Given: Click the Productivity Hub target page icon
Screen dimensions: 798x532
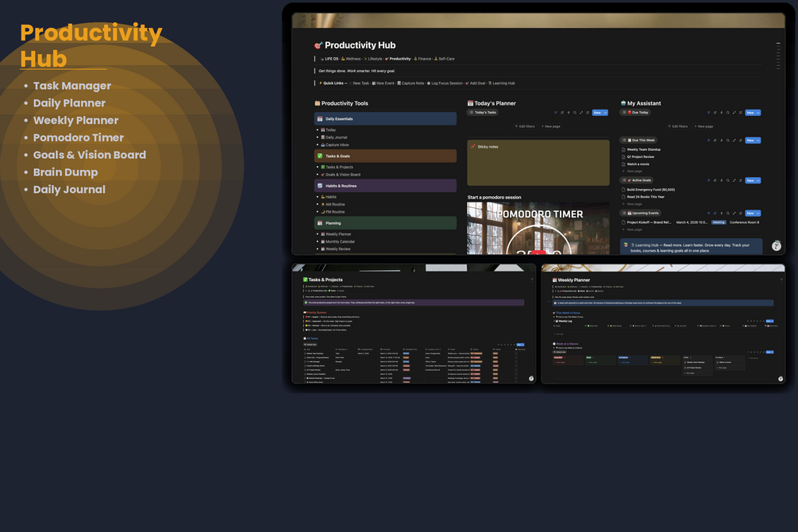Looking at the screenshot, I should [x=318, y=45].
